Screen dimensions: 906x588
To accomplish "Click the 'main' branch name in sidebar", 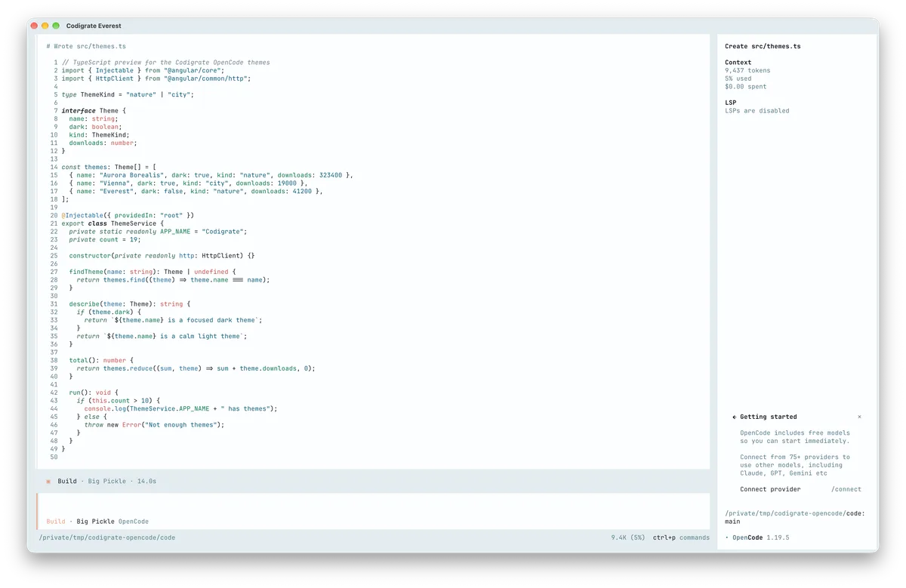I will (x=732, y=521).
